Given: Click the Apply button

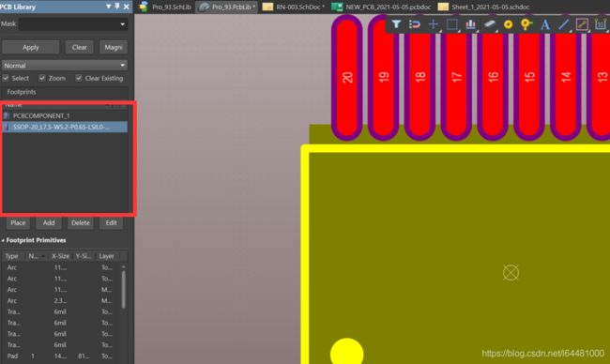Looking at the screenshot, I should pyautogui.click(x=31, y=47).
